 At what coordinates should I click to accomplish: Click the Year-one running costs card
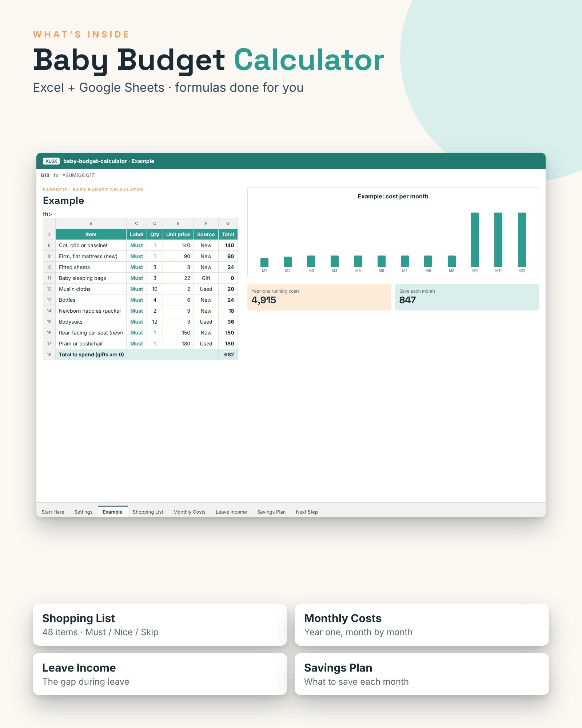pyautogui.click(x=319, y=297)
